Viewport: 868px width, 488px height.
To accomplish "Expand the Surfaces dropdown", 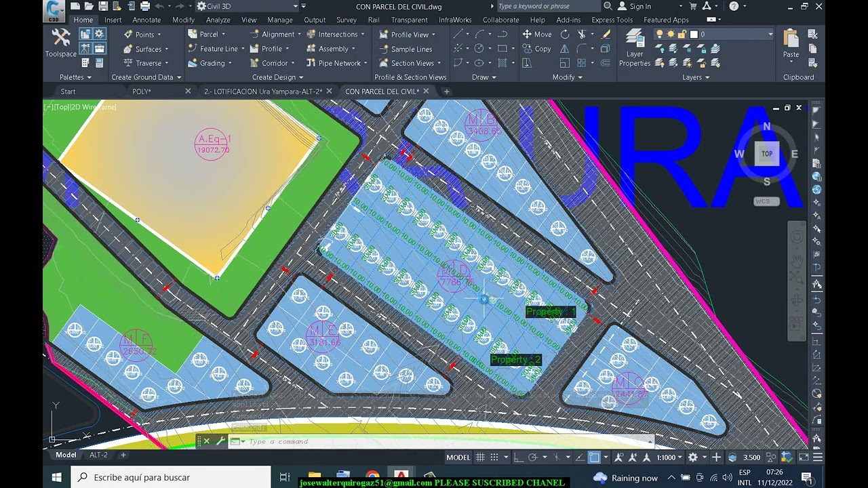I will coord(166,49).
